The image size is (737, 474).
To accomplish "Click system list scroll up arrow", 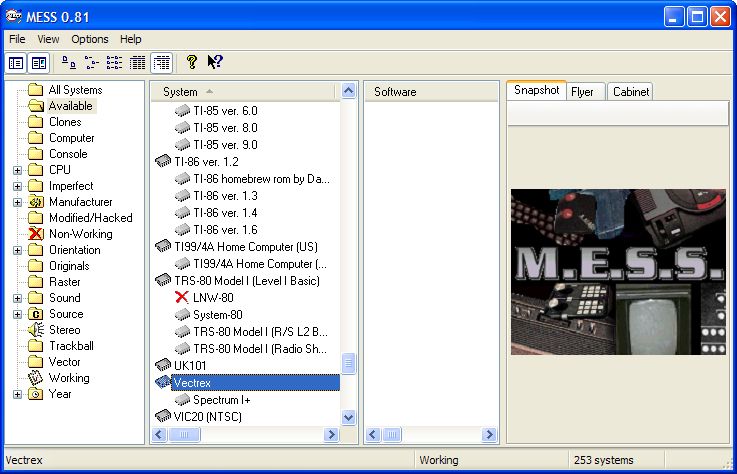I will [x=348, y=90].
